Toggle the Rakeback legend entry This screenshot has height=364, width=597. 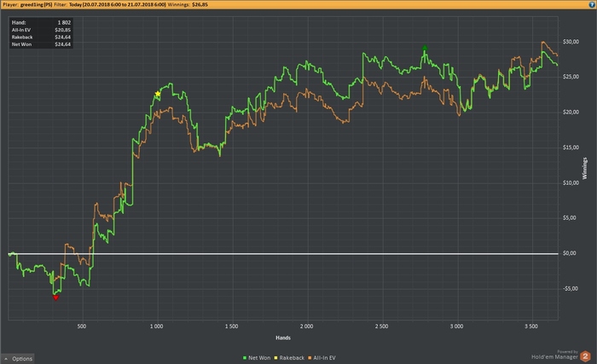coord(289,358)
